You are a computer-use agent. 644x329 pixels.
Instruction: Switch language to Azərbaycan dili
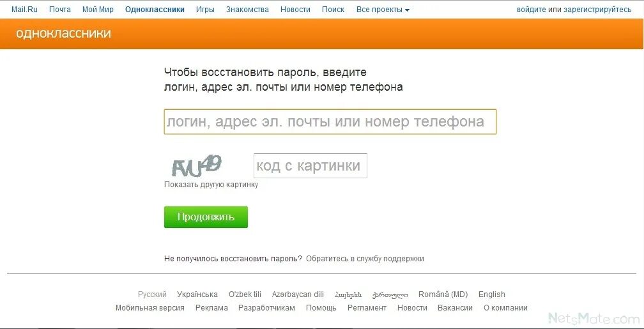click(x=298, y=295)
